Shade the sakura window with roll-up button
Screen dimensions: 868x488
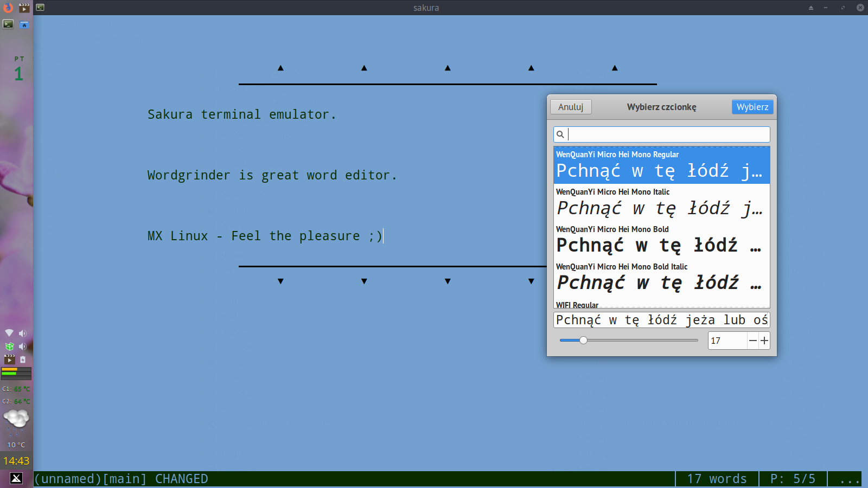pos(811,8)
